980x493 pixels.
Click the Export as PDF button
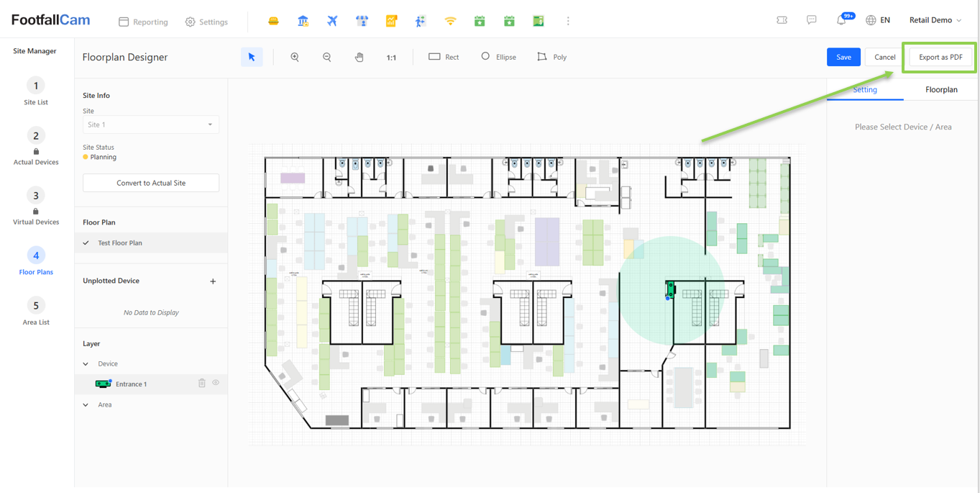click(x=940, y=58)
